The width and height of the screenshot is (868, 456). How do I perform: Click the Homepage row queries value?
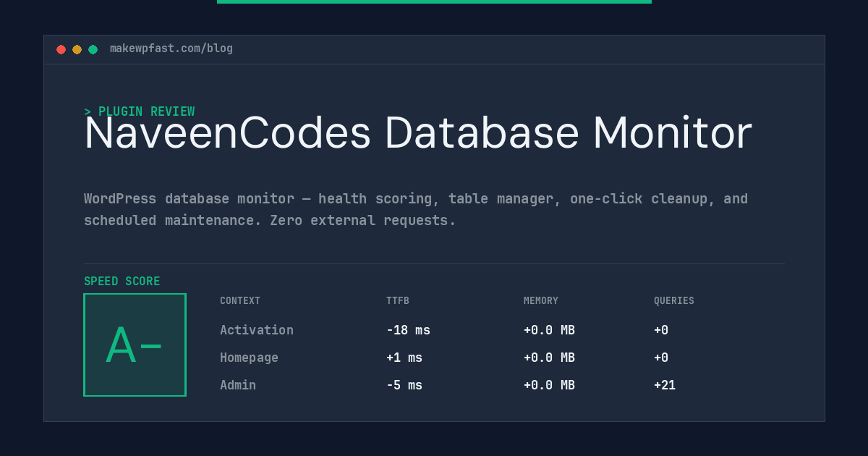coord(661,358)
